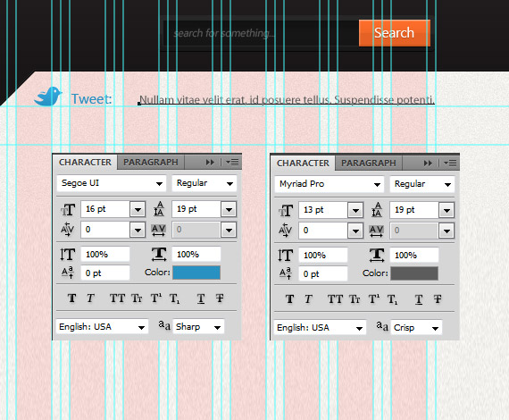The width and height of the screenshot is (509, 420).
Task: Toggle Faux Italic in Myriad Pro panel
Action: [x=308, y=299]
